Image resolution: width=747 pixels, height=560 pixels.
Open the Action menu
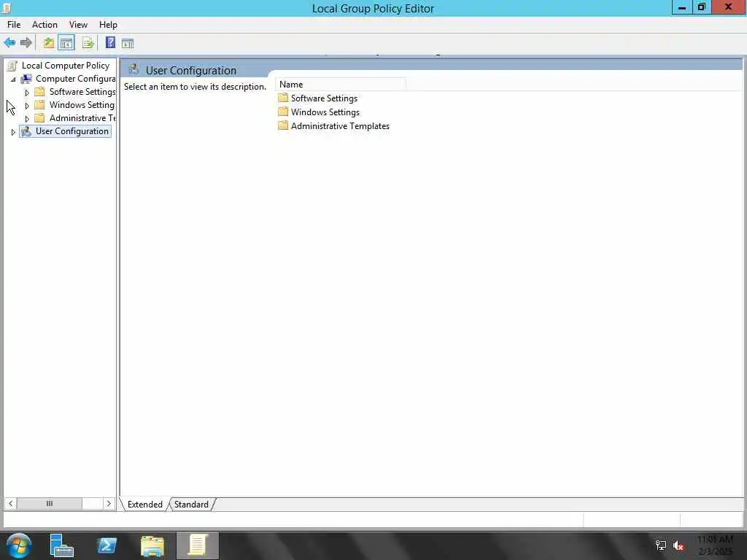coord(44,25)
